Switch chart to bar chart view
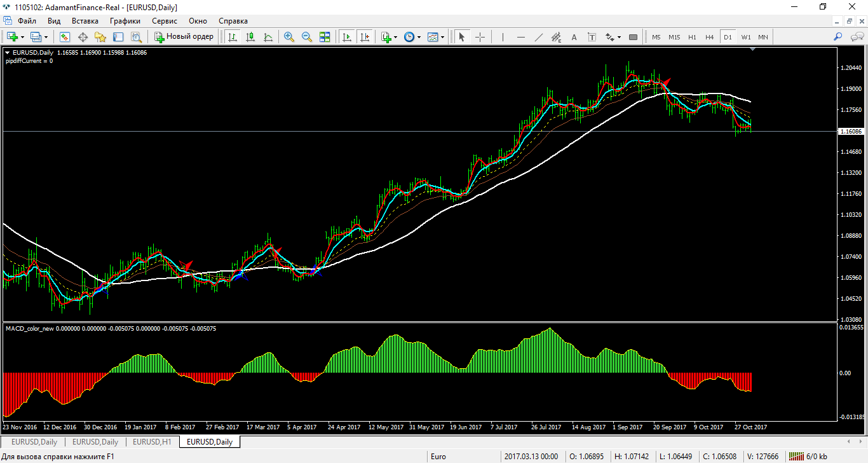 coord(233,37)
